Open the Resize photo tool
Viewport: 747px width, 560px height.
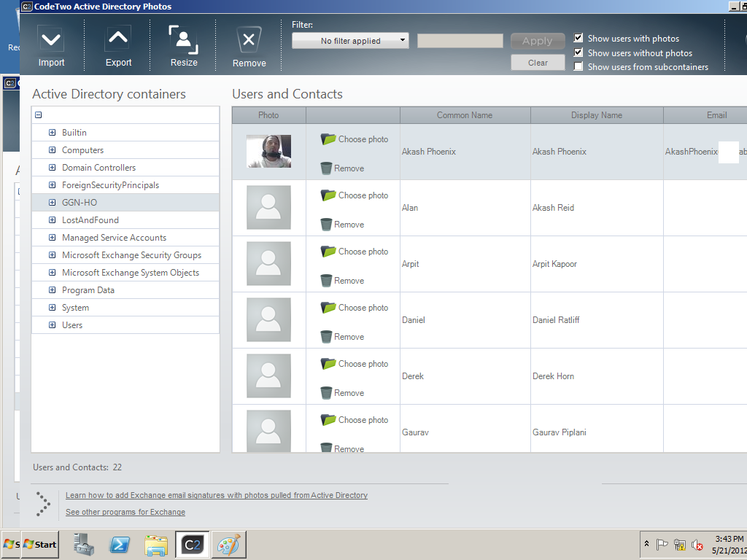tap(183, 41)
